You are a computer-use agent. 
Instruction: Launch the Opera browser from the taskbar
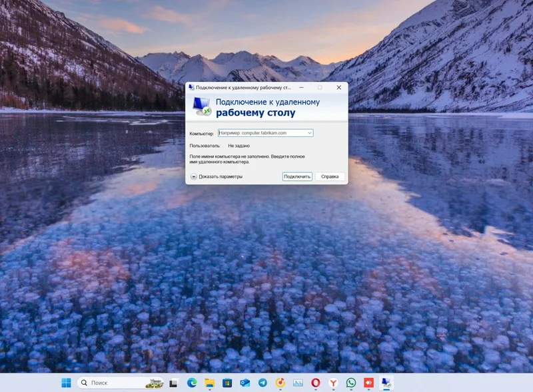point(316,383)
